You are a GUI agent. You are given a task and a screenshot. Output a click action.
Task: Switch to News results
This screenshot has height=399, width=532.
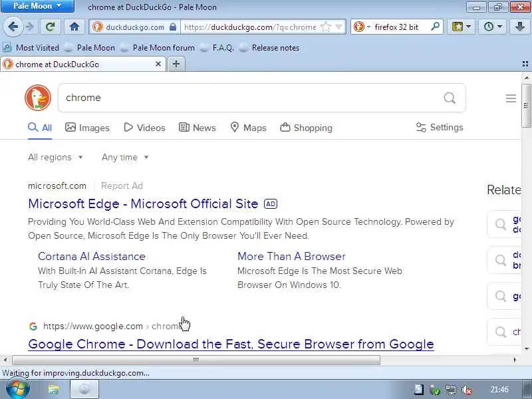197,128
